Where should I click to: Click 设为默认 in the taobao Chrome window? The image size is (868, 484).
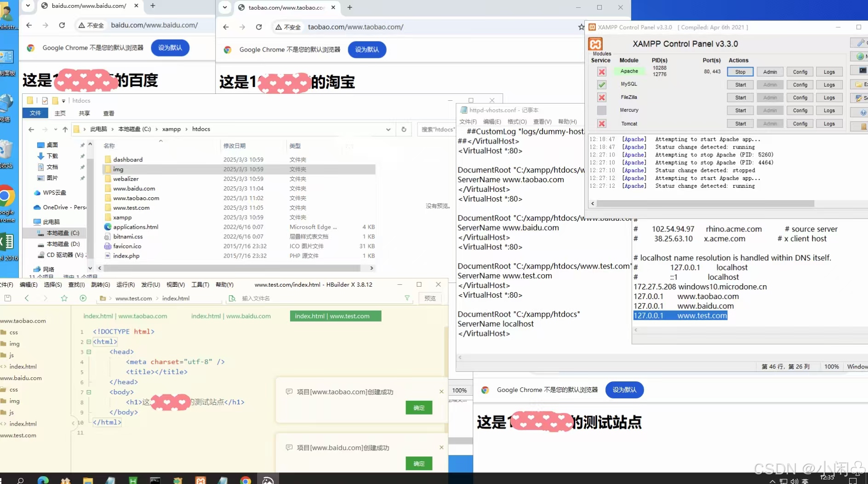click(367, 50)
